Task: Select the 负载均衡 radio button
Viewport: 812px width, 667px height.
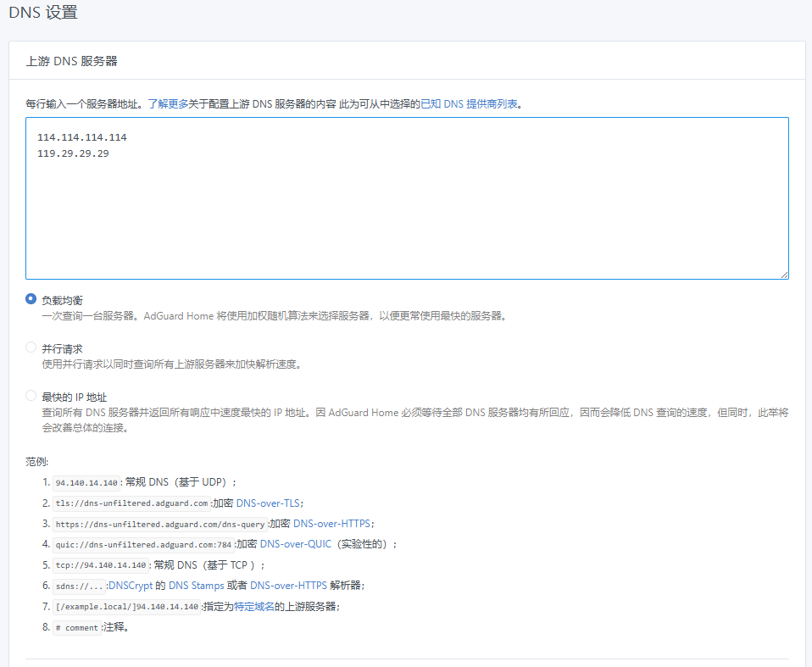Action: [31, 299]
